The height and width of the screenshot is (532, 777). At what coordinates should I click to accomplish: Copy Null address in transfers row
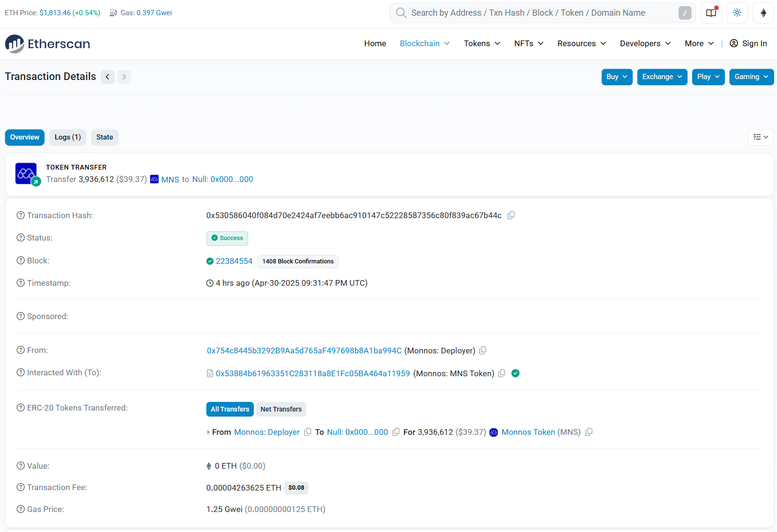pyautogui.click(x=396, y=432)
